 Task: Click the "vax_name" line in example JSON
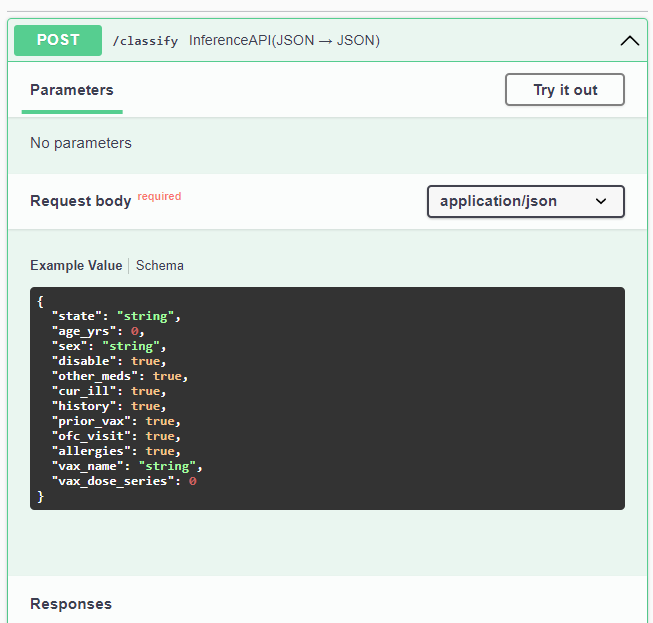(127, 466)
